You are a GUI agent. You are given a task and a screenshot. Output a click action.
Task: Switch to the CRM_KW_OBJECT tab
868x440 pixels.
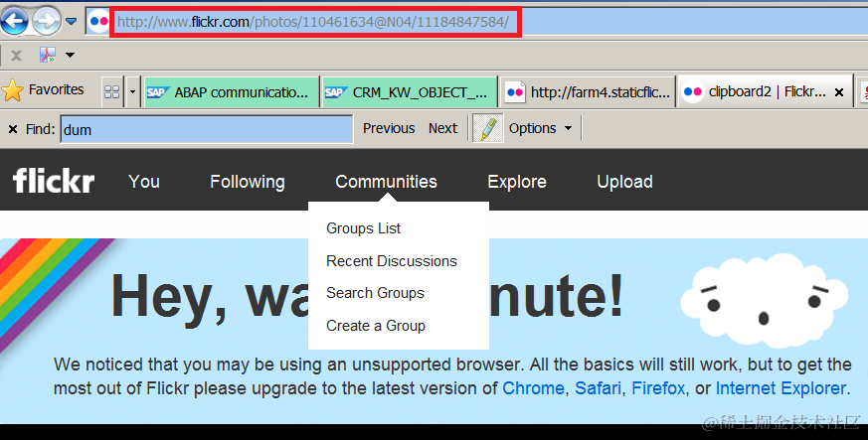pos(409,92)
